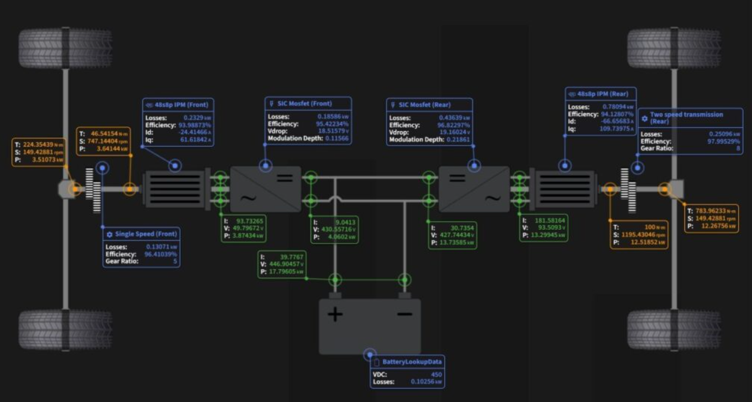Select the orange node on the front motor shaft
Viewport: 752px width, 402px height.
129,189
